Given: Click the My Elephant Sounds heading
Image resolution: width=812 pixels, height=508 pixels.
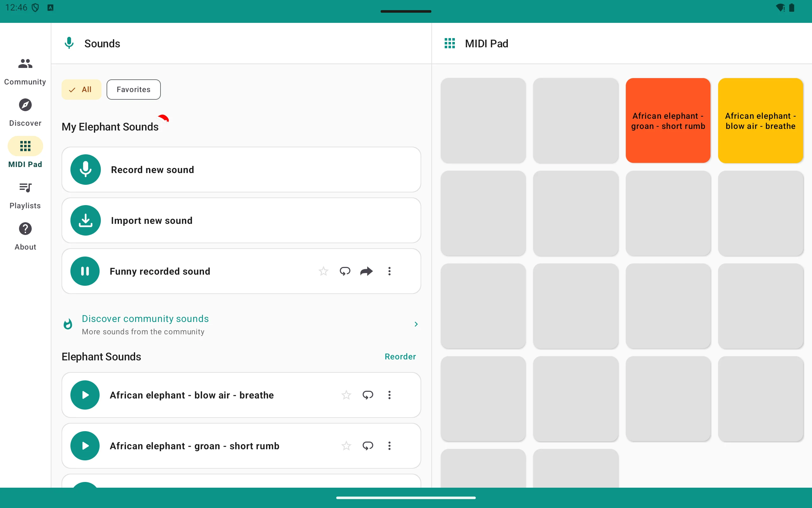Looking at the screenshot, I should coord(110,127).
